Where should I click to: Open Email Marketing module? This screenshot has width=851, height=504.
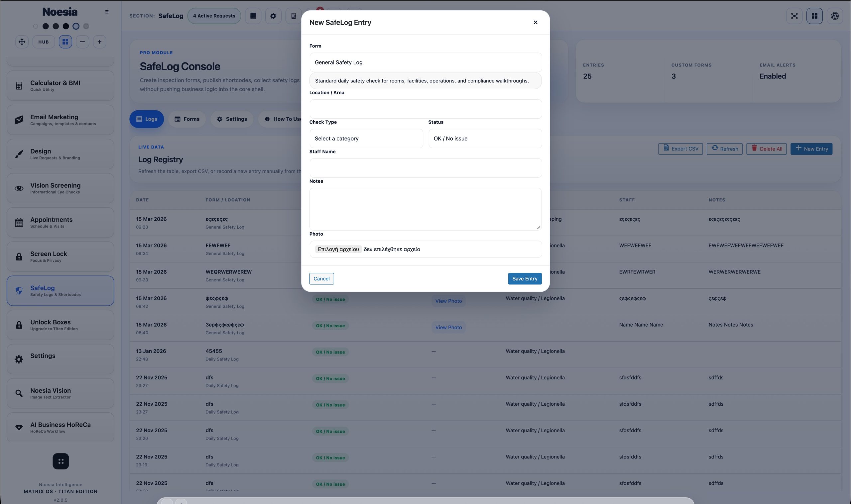pos(60,120)
